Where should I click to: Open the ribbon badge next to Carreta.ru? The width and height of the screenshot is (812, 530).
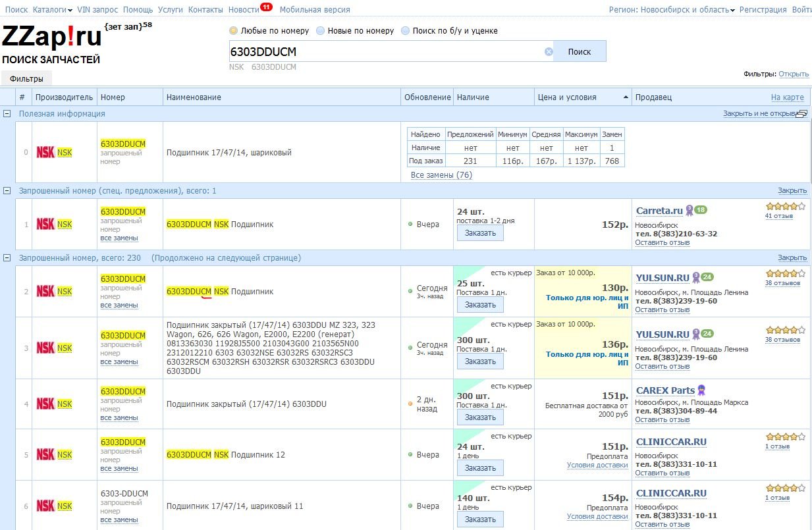tap(690, 211)
